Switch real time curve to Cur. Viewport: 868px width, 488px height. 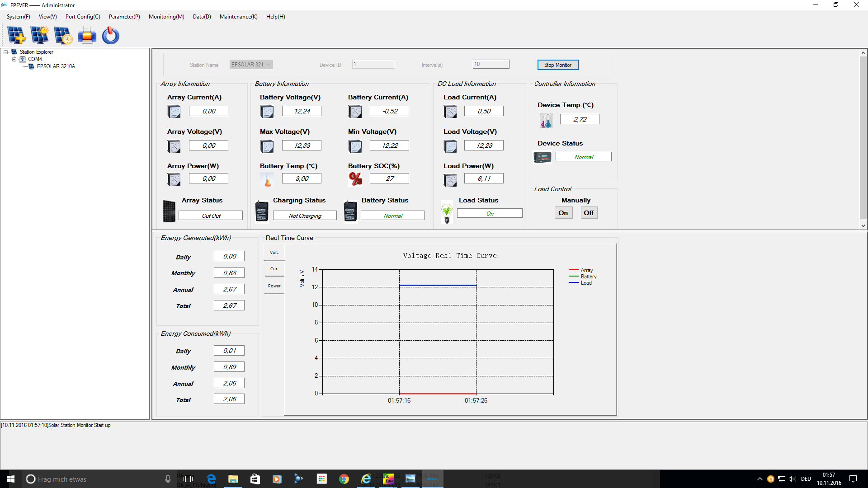click(x=274, y=269)
